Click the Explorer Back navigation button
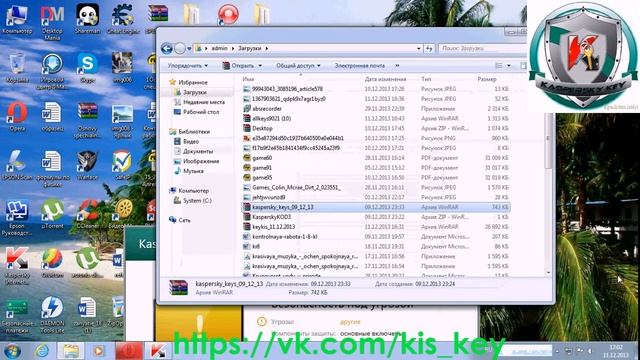The image size is (640, 360). pyautogui.click(x=167, y=49)
